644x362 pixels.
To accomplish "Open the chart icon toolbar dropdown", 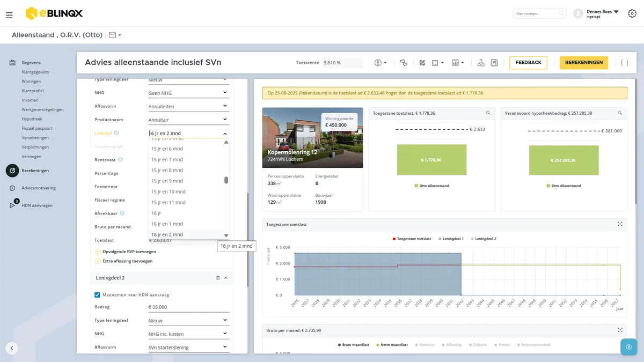I will (458, 63).
